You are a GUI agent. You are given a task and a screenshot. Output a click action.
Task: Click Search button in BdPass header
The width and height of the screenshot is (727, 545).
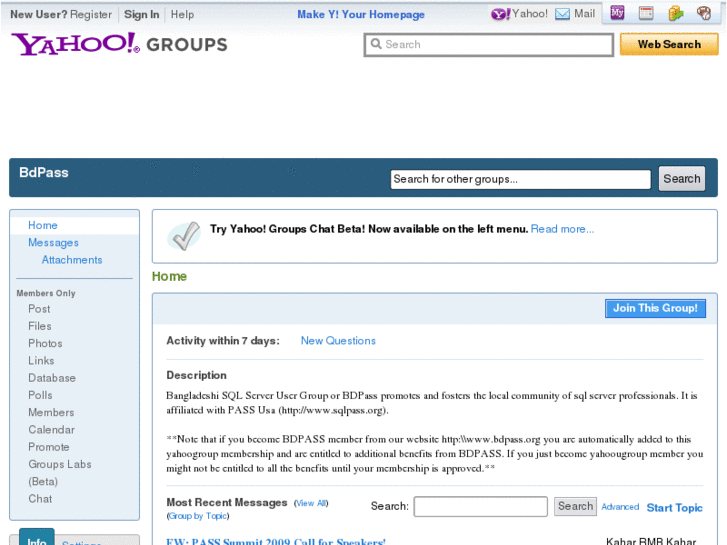[x=682, y=179]
